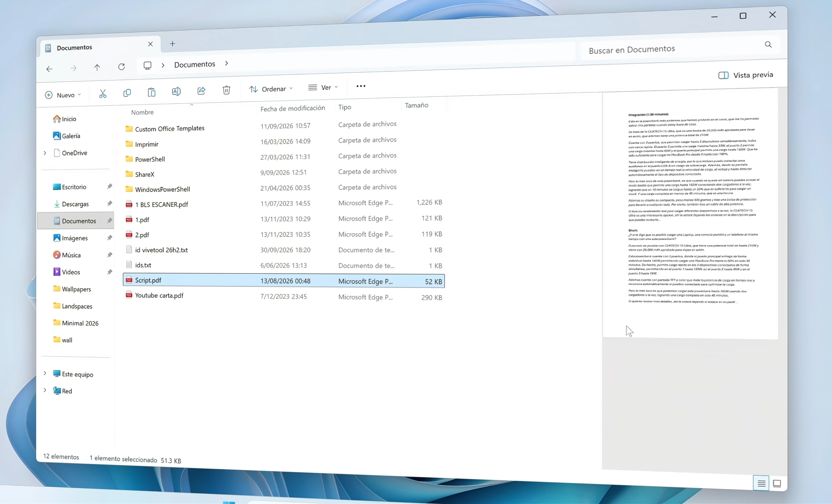
Task: Sort by Tamaño column header
Action: click(x=417, y=105)
